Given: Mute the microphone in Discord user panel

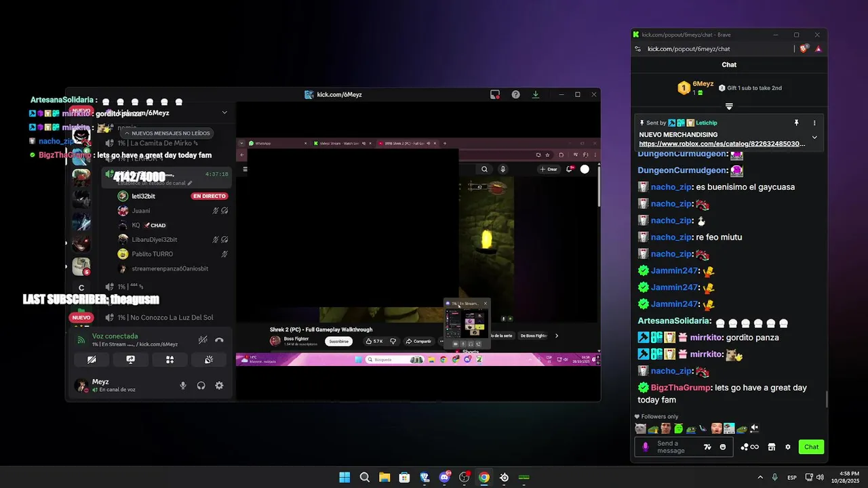Looking at the screenshot, I should (183, 386).
